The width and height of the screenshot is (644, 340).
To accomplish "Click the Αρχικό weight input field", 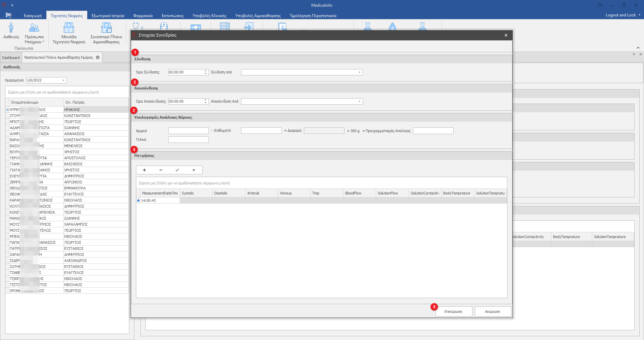I will pos(188,131).
